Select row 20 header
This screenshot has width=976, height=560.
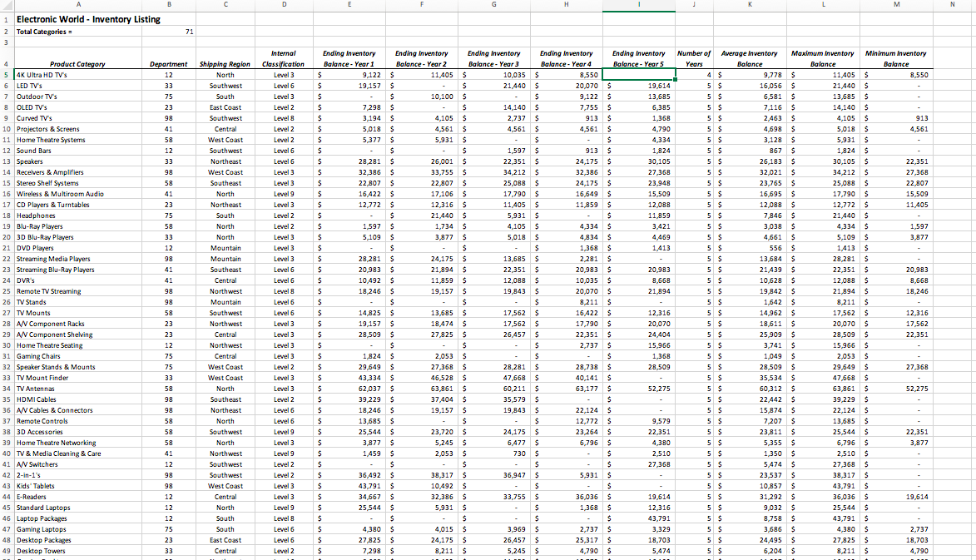[6, 237]
